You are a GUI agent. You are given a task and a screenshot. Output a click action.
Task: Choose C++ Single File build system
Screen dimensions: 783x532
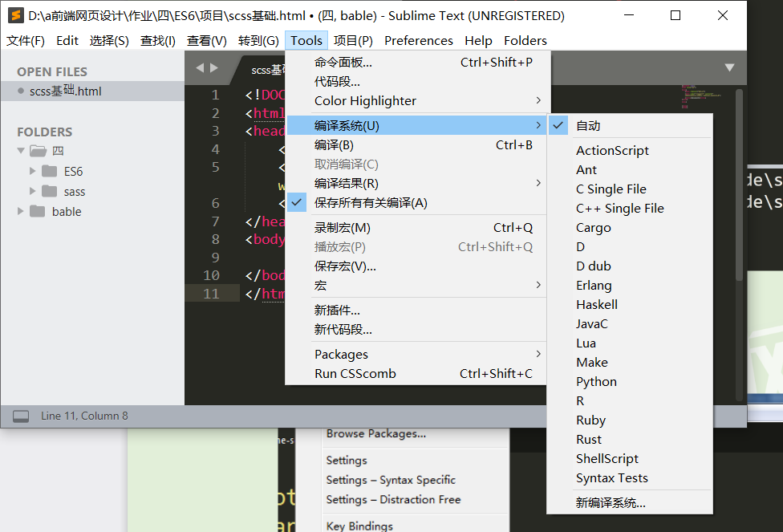click(x=630, y=209)
